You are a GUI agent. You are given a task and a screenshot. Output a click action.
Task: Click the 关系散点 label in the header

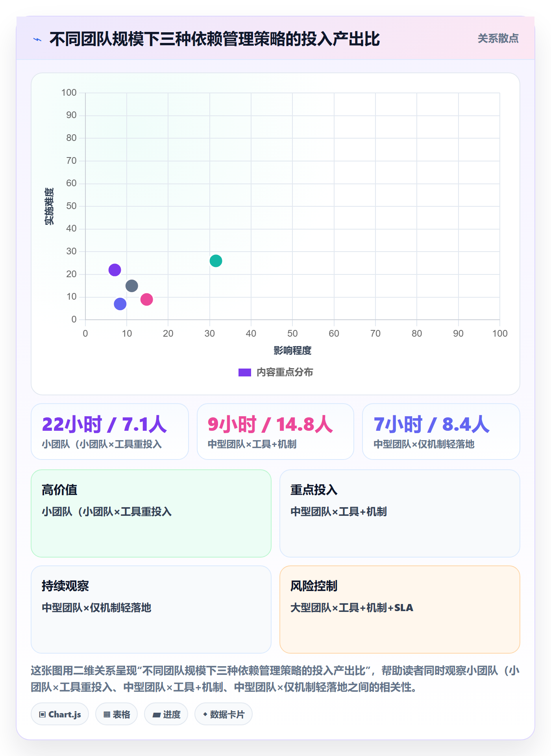[x=498, y=39]
